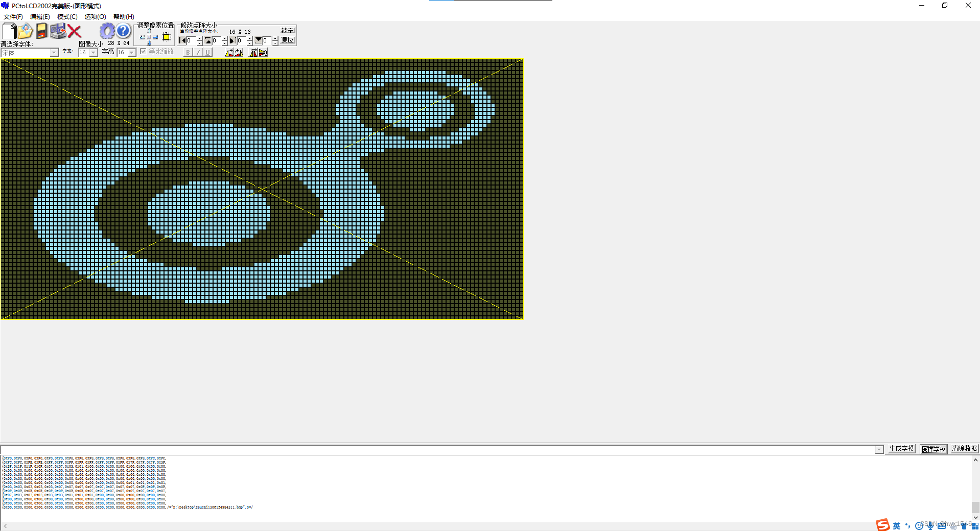
Task: Shift pixels down with blue down arrow
Action: [x=149, y=43]
